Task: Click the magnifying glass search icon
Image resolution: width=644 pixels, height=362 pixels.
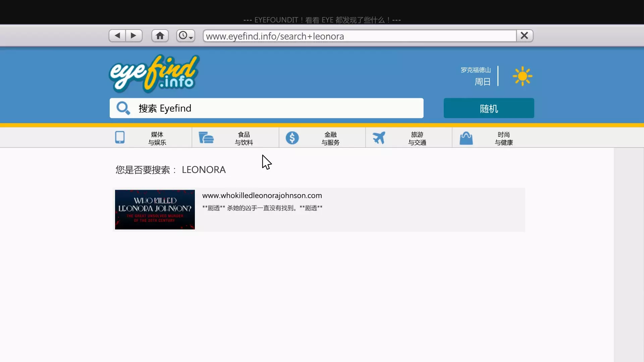Action: (123, 108)
